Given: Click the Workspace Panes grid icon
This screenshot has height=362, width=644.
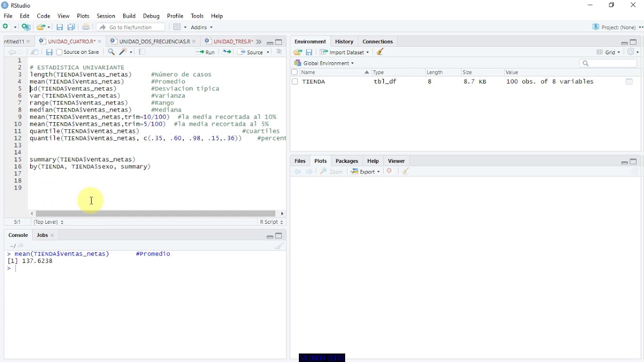Looking at the screenshot, I should point(177,27).
